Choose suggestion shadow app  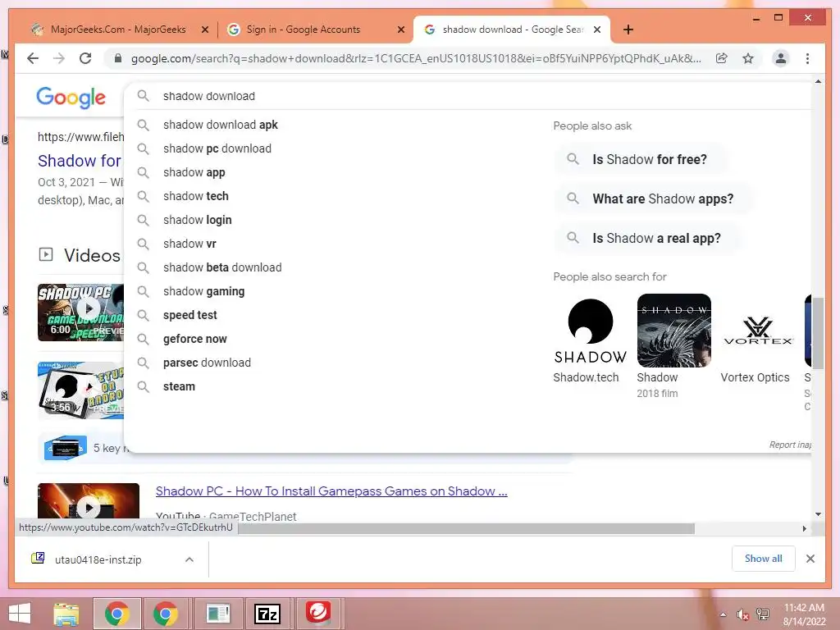194,172
